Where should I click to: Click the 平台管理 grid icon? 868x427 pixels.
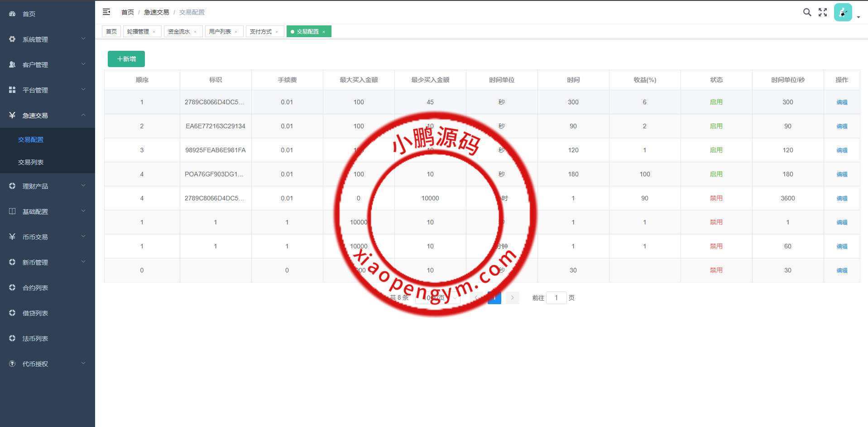click(12, 90)
